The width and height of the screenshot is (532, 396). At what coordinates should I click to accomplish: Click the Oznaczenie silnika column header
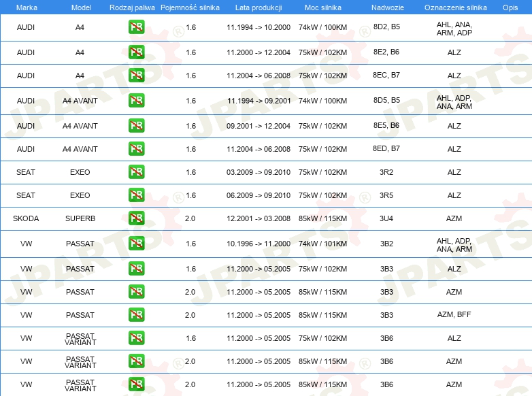(455, 7)
